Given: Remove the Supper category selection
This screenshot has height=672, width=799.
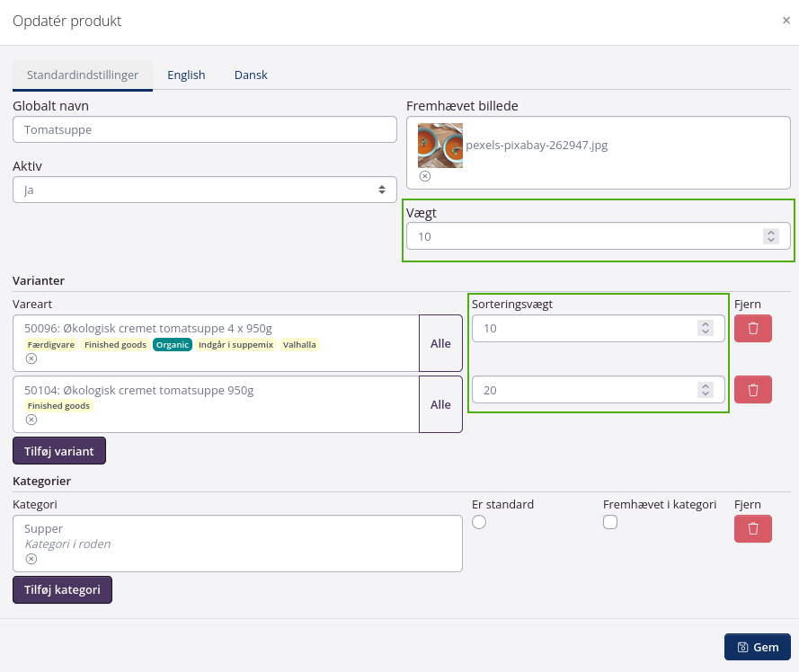Looking at the screenshot, I should tap(31, 559).
